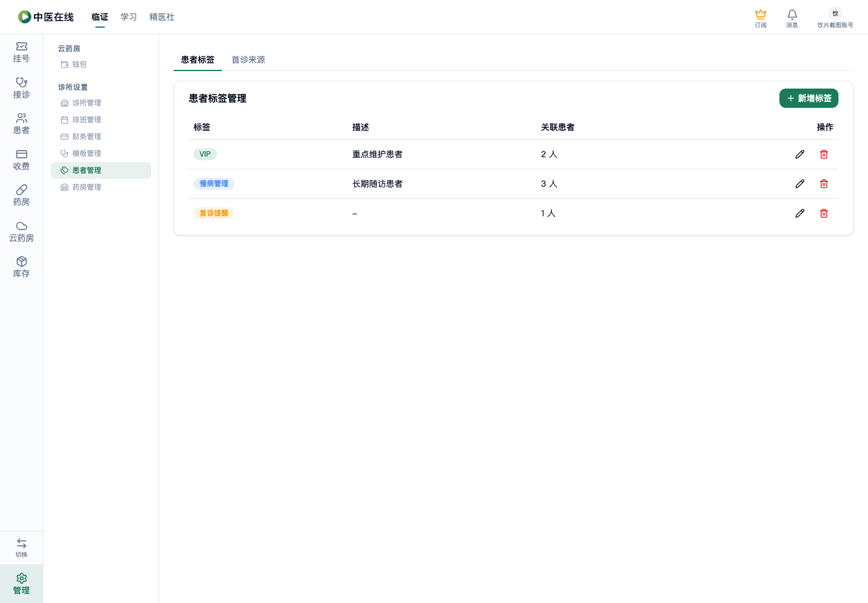Select the 患者标签 tab
Image resolution: width=868 pixels, height=603 pixels.
198,60
